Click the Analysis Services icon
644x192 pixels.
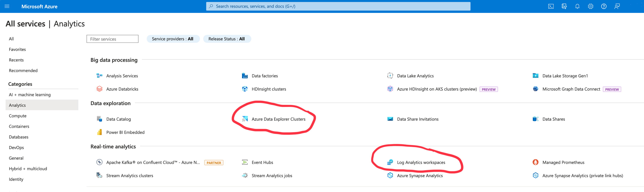[100, 75]
